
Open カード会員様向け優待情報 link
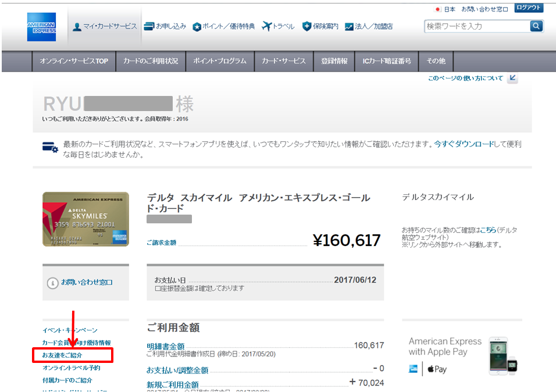[x=77, y=343]
